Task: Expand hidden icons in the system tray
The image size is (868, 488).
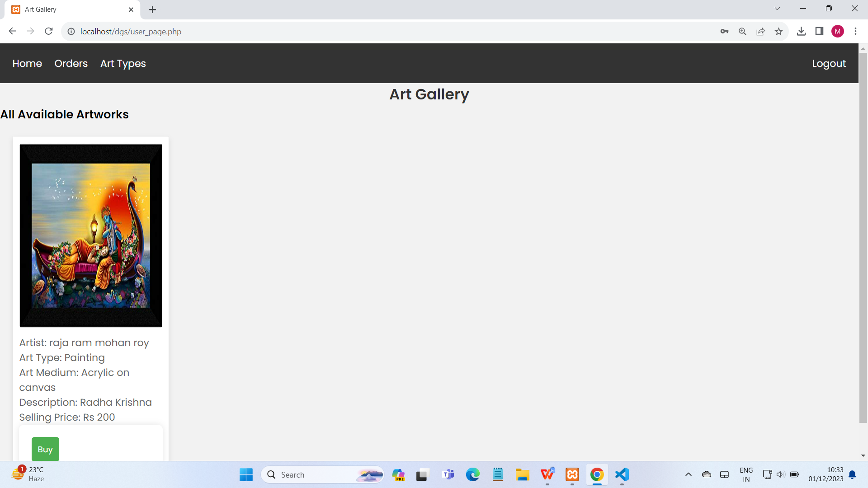Action: (x=689, y=474)
